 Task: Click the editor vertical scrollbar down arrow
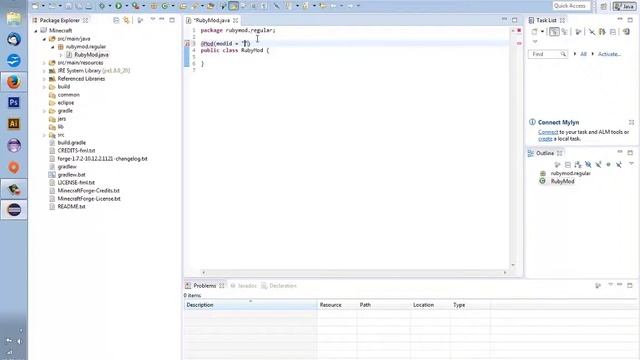513,265
